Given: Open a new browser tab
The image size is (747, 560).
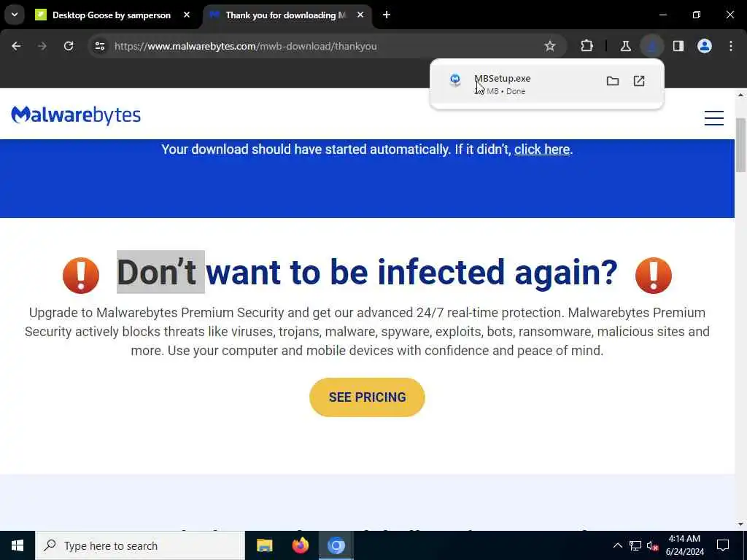Looking at the screenshot, I should (x=387, y=15).
